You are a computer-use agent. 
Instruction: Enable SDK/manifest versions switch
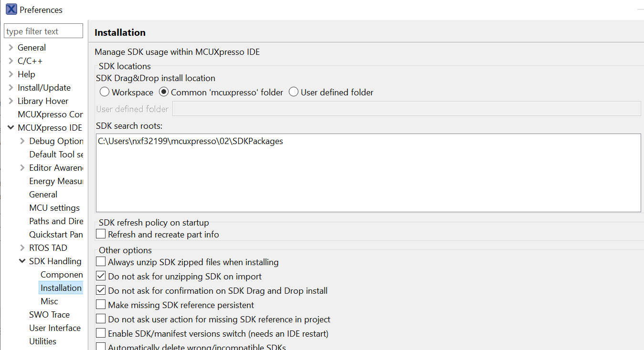tap(100, 332)
